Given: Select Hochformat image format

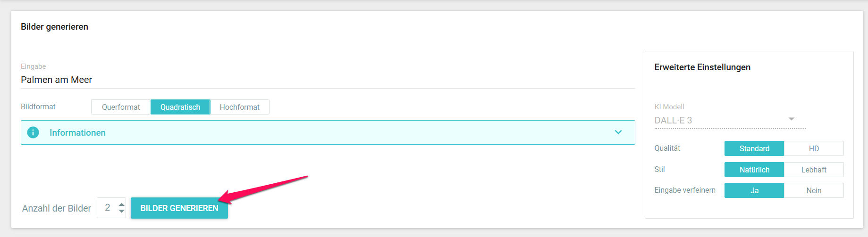Looking at the screenshot, I should [240, 107].
